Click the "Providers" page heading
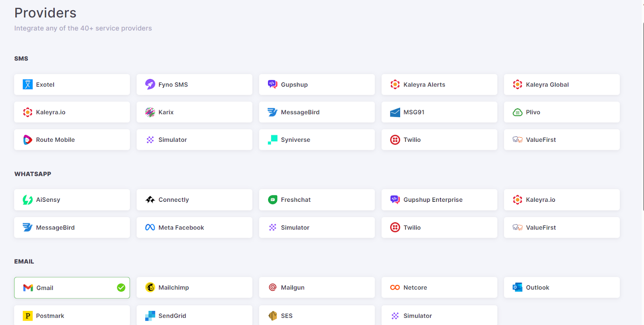 45,13
